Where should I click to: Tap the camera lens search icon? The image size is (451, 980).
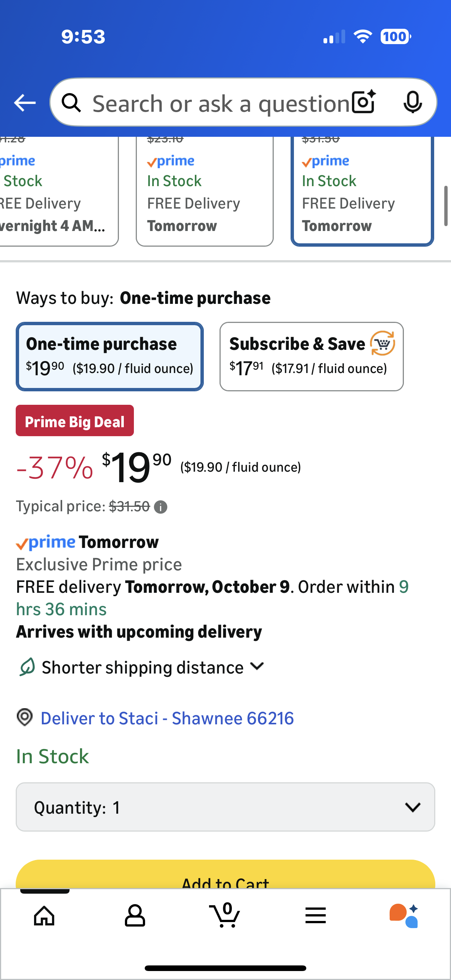tap(363, 102)
